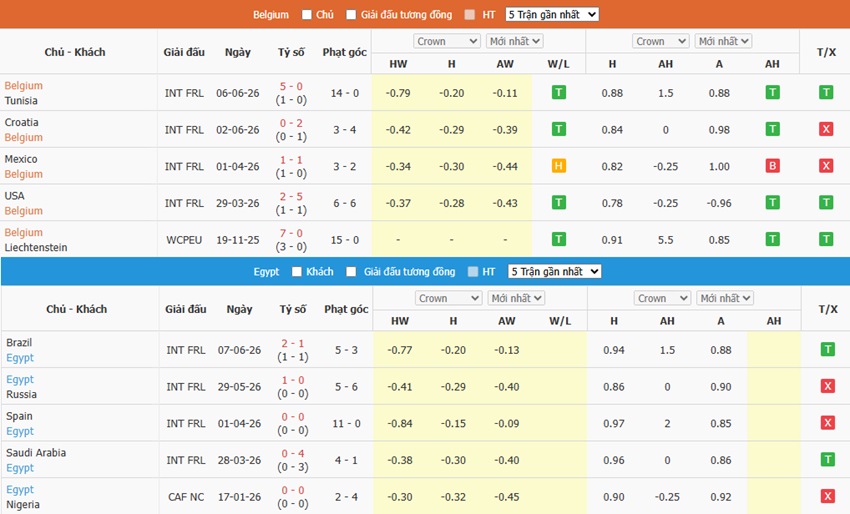This screenshot has width=850, height=514.
Task: Toggle Egypt's Giải đấu tương đồng checkbox
Action: click(x=351, y=272)
